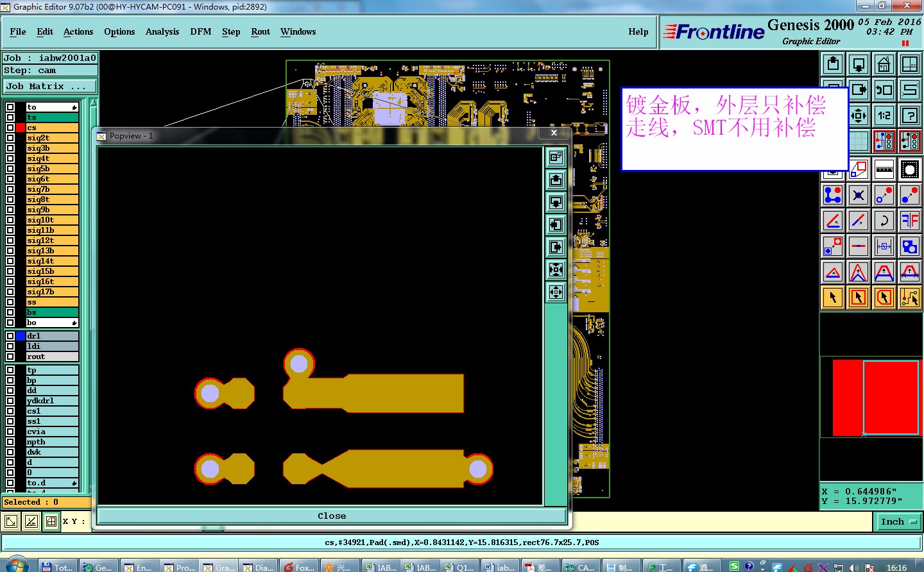This screenshot has height=572, width=924.
Task: Click the system clock showing 16:16
Action: [x=896, y=568]
